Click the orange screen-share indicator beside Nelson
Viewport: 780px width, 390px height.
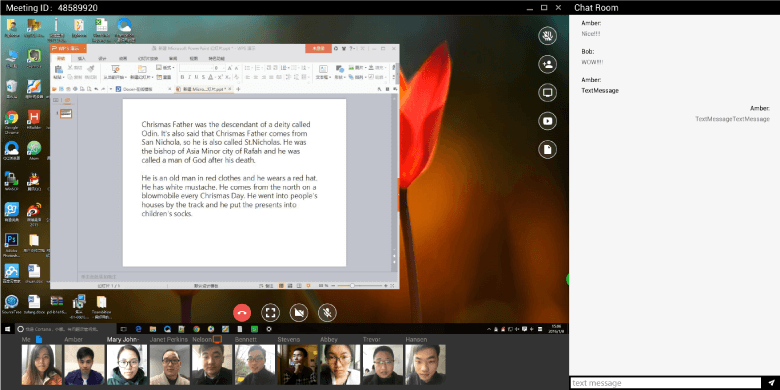[217, 339]
